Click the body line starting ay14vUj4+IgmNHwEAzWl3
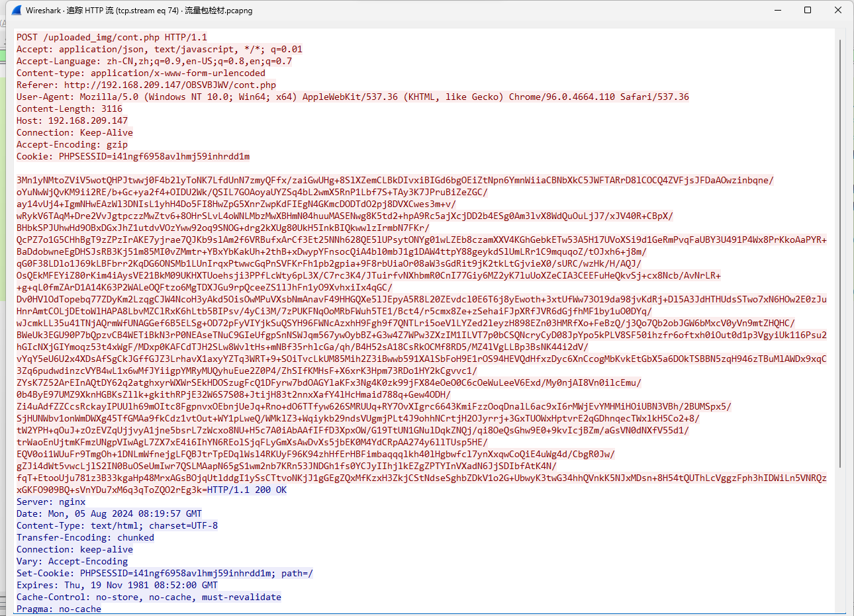Image resolution: width=854 pixels, height=616 pixels. click(236, 204)
